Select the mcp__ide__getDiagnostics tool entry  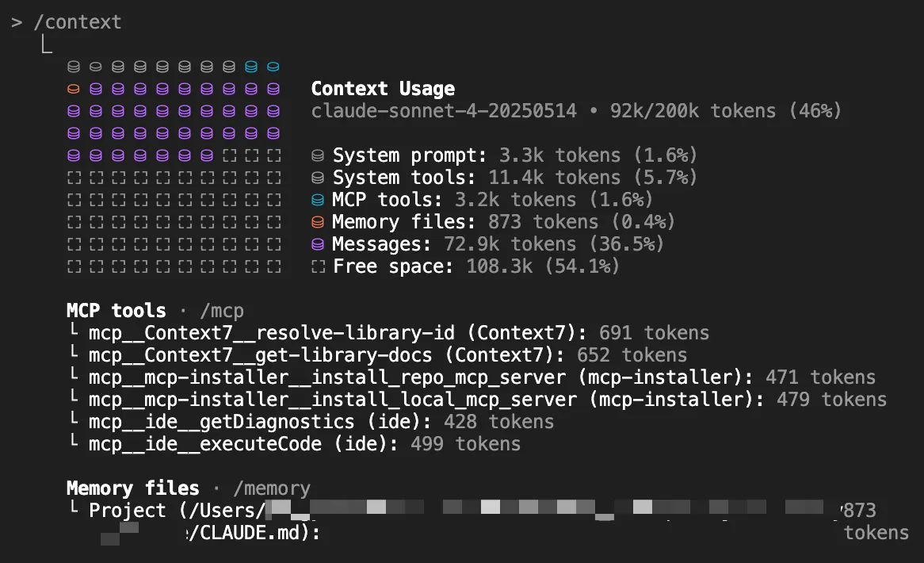221,421
